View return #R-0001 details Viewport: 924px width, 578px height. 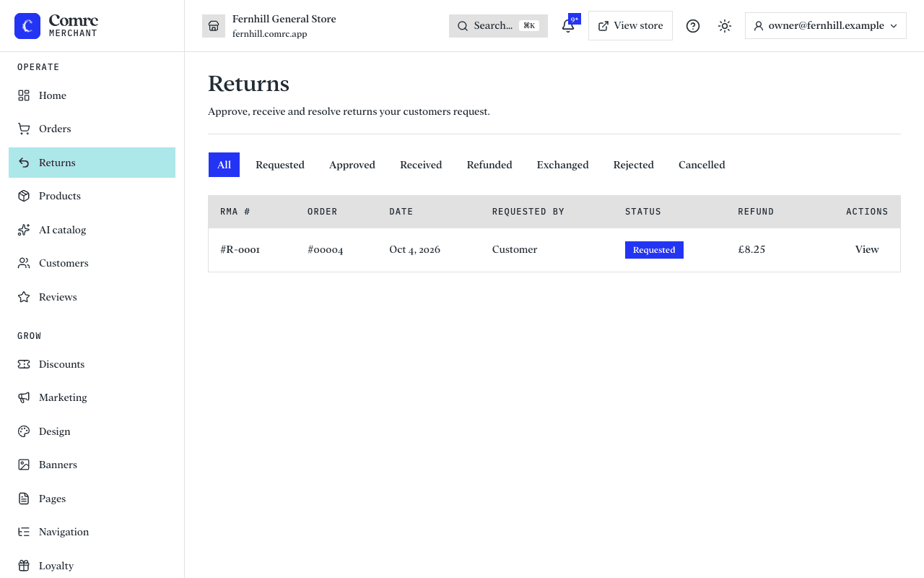(867, 249)
